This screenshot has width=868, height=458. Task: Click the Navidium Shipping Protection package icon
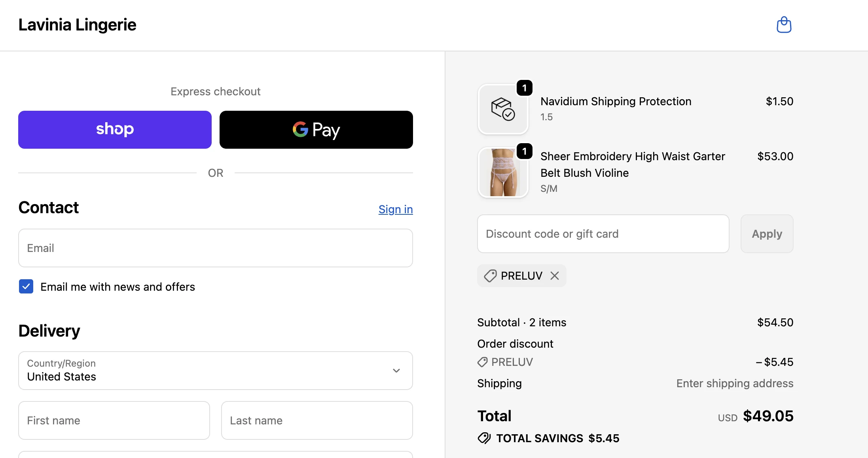(x=503, y=109)
